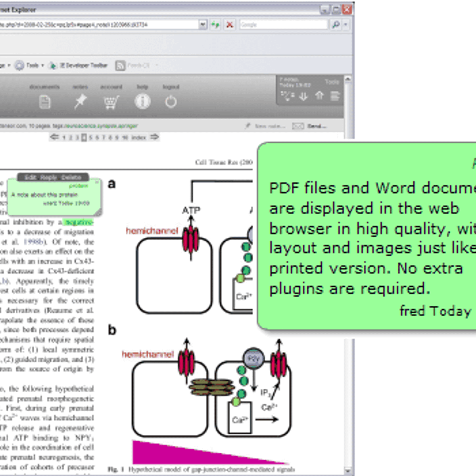Image resolution: width=476 pixels, height=476 pixels.
Task: Click the help info icon
Action: coord(142,102)
